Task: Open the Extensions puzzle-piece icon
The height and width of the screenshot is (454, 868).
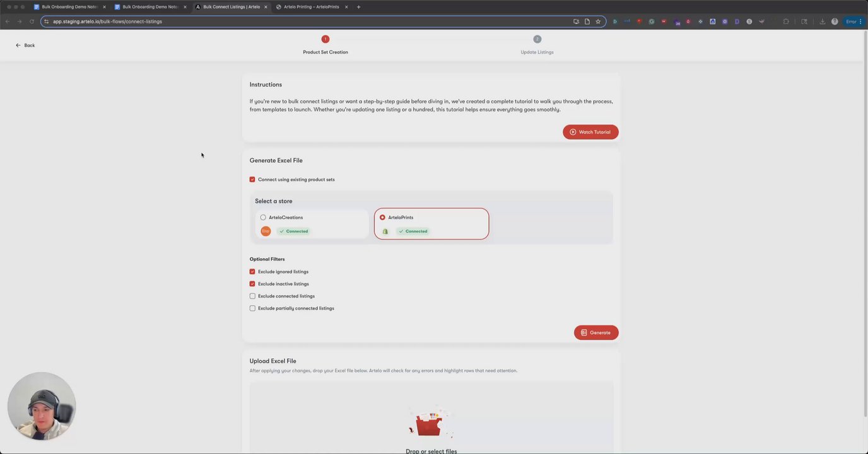Action: tap(786, 21)
